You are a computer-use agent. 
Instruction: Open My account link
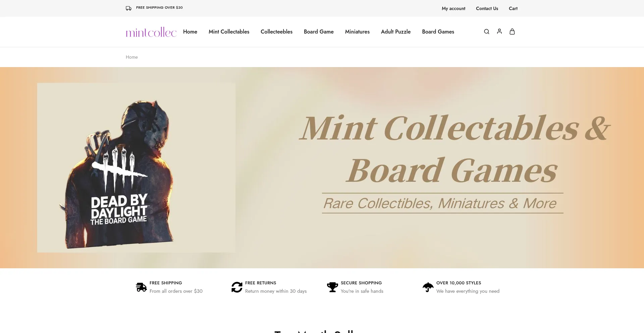tap(453, 8)
